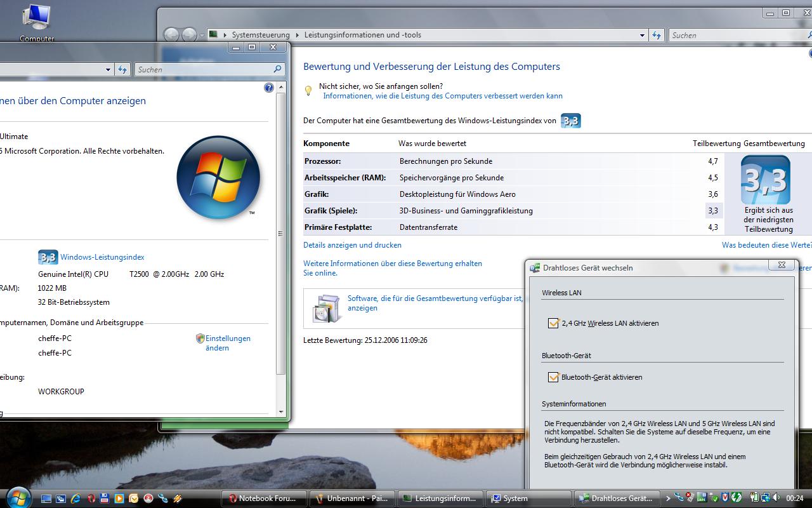Click the red round quick launch icon
Screen dimensions: 812x508
tap(148, 498)
